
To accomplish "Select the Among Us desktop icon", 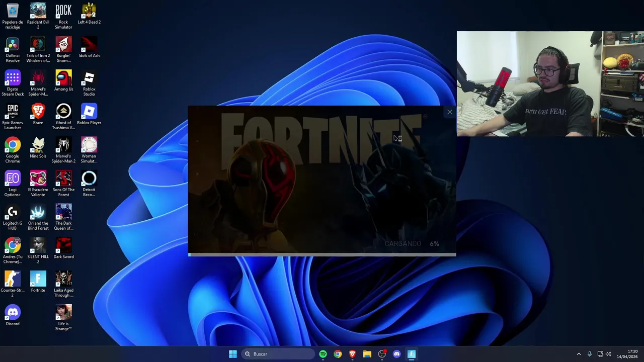I will 63,81.
